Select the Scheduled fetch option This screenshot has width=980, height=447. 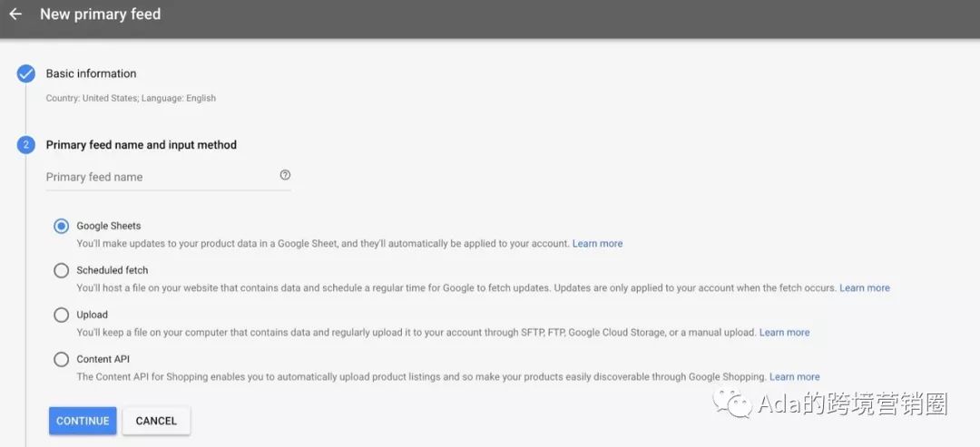click(61, 270)
